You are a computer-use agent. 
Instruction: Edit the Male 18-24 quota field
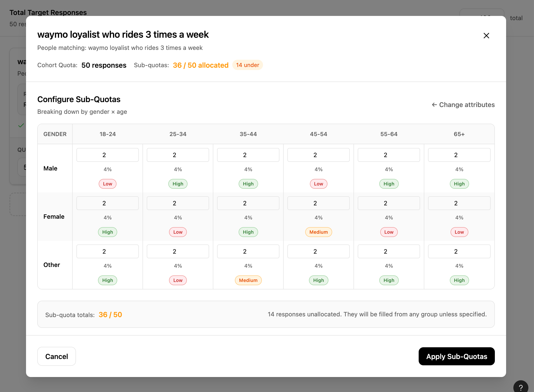107,155
